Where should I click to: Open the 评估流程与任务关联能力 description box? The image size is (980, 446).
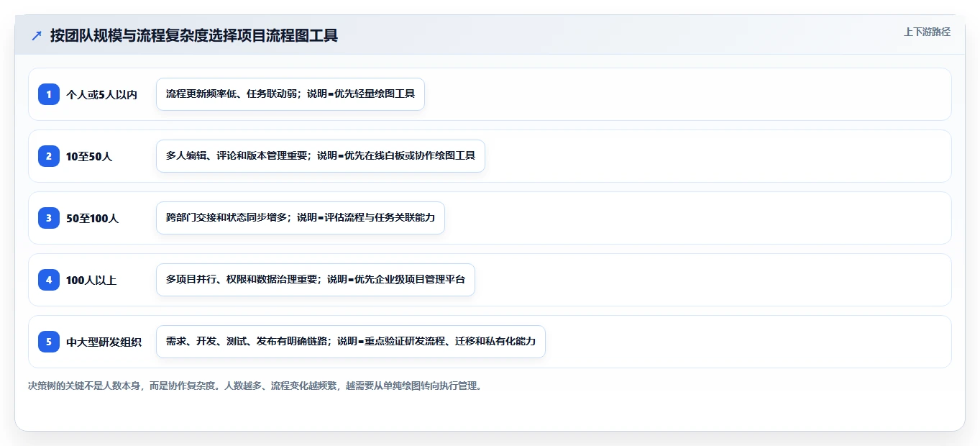[x=301, y=218]
